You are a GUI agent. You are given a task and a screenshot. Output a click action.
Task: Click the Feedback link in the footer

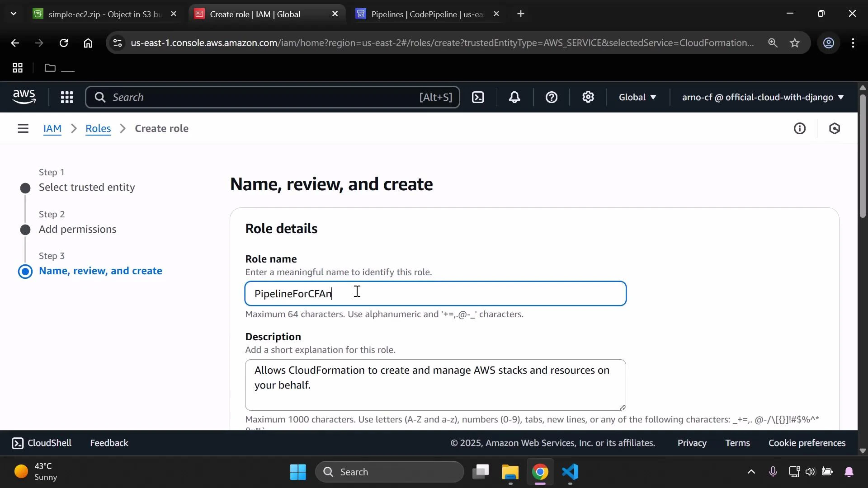coord(108,443)
